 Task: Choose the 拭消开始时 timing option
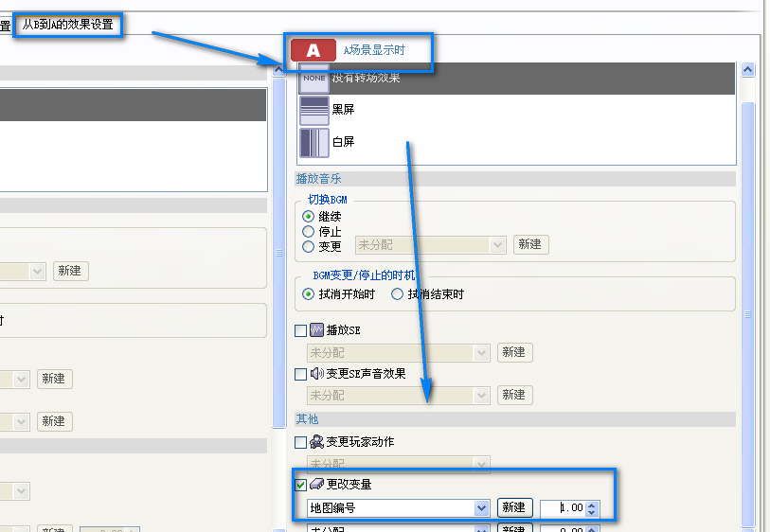(x=308, y=294)
